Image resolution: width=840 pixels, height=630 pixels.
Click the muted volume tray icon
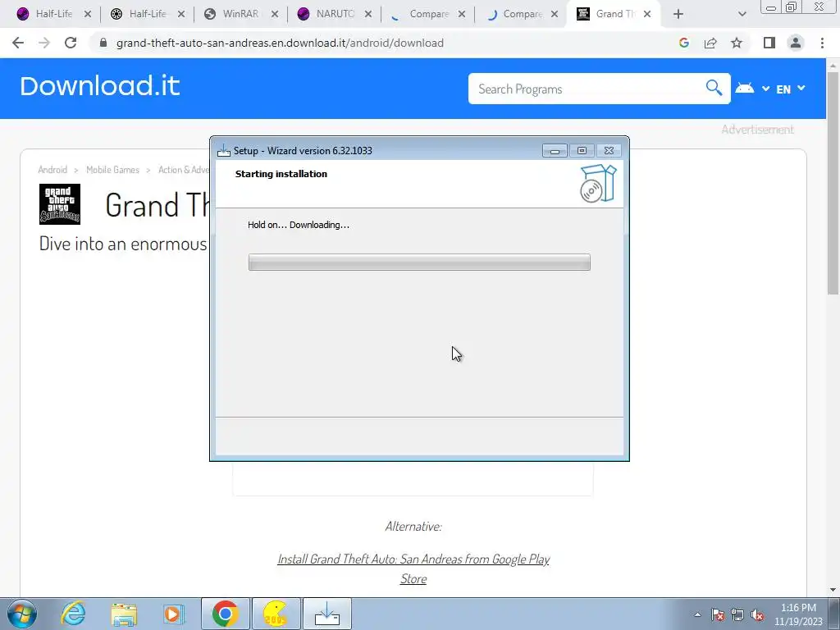point(757,614)
